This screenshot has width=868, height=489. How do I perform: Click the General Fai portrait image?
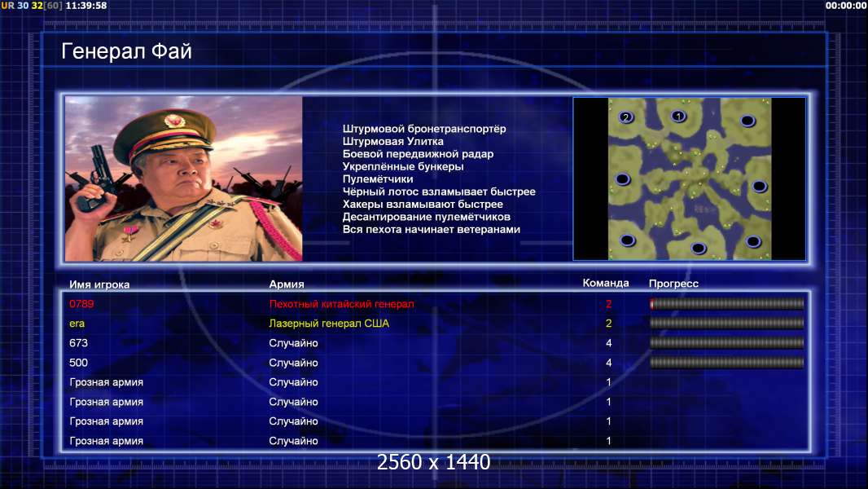point(184,178)
